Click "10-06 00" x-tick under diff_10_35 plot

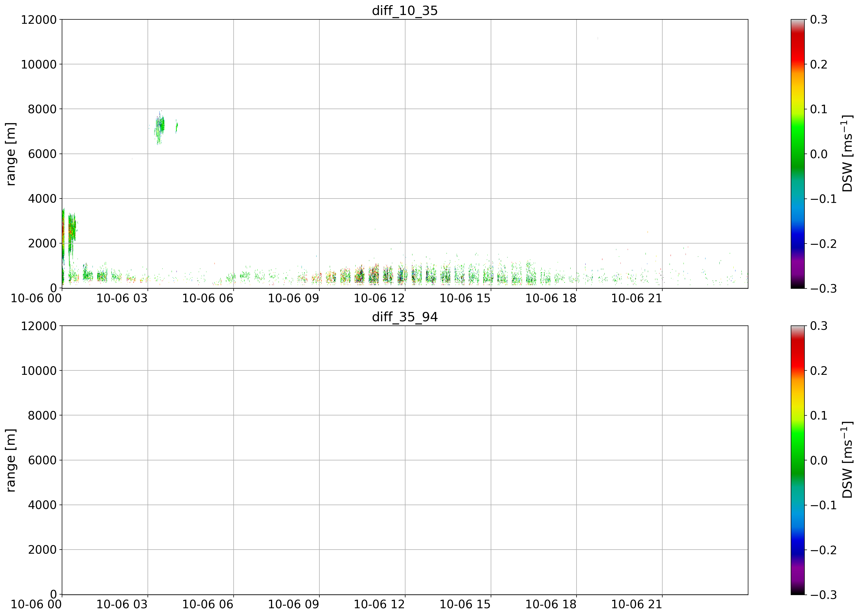[36, 298]
